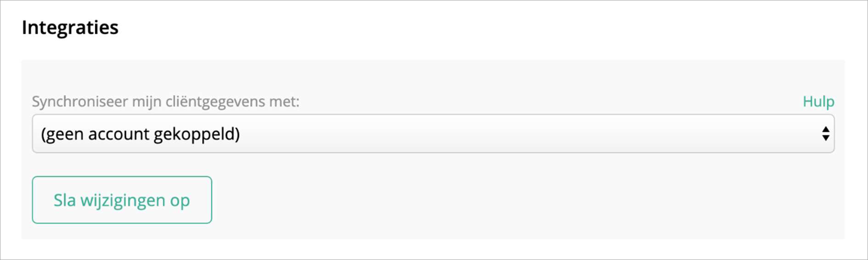Image resolution: width=868 pixels, height=260 pixels.
Task: Click the up-down arrows on the dropdown
Action: tap(825, 134)
